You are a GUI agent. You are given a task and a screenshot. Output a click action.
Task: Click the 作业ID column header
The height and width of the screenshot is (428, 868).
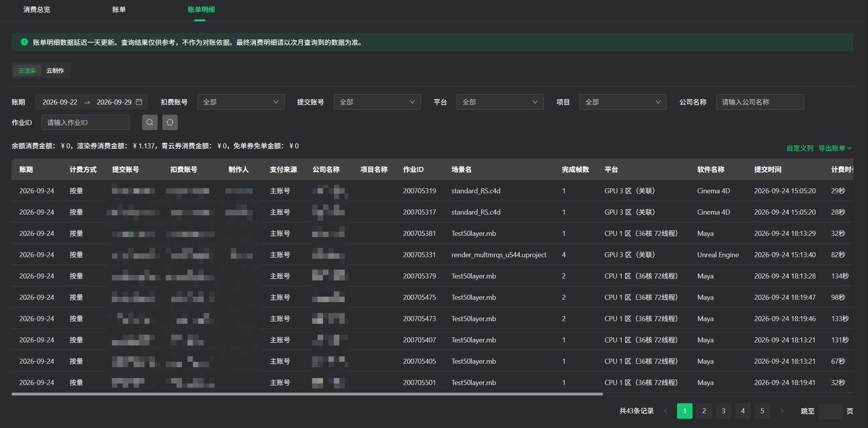tap(413, 169)
